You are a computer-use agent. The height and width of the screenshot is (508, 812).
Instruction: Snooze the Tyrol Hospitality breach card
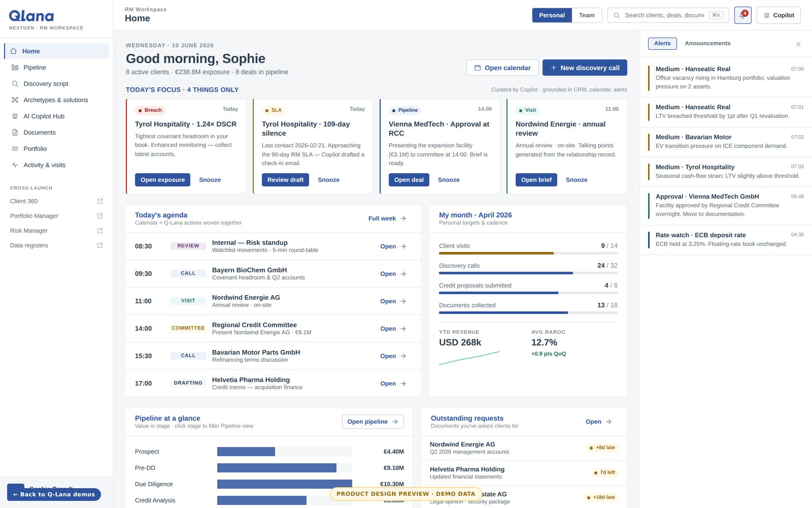pos(210,180)
